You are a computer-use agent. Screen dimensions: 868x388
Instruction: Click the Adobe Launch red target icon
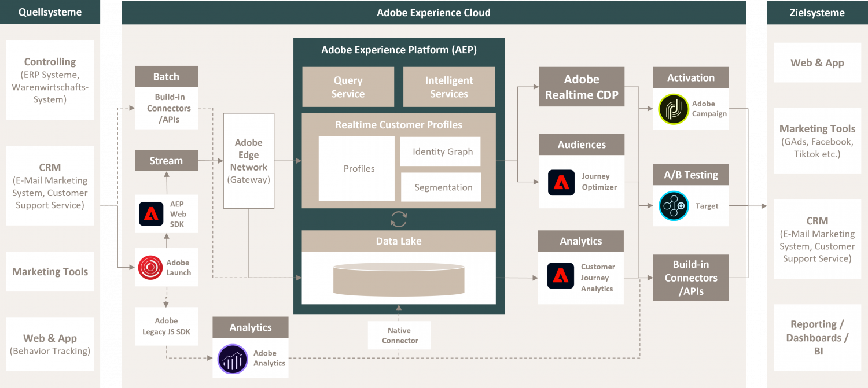[150, 267]
